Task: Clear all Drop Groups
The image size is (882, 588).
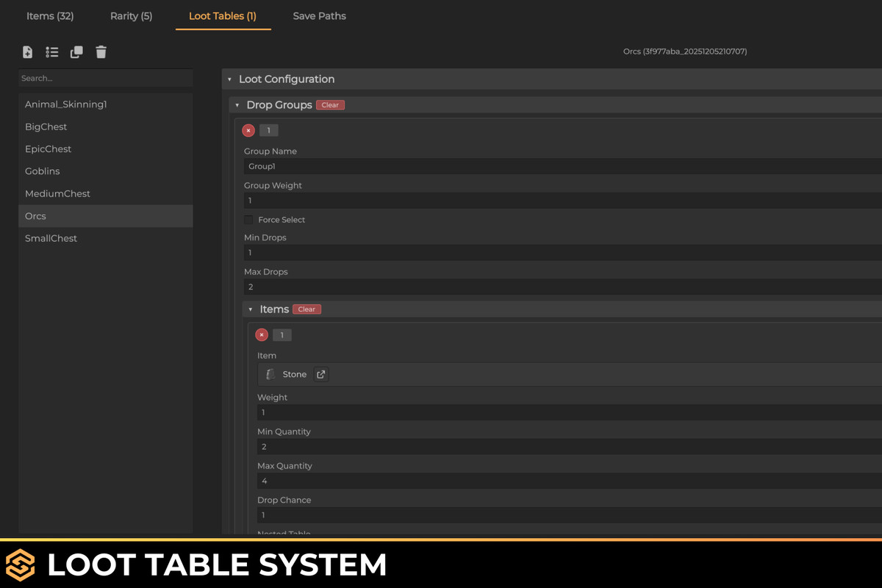Action: 329,104
